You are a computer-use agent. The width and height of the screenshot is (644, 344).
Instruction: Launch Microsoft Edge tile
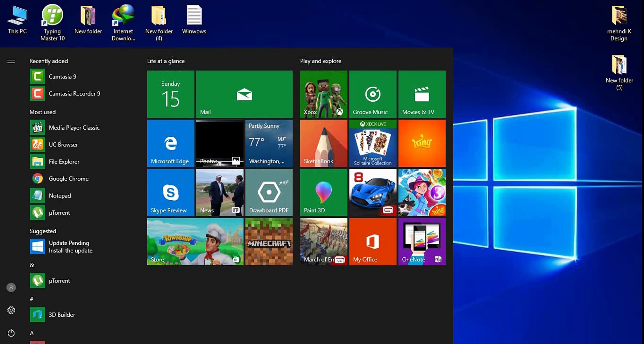pos(170,143)
